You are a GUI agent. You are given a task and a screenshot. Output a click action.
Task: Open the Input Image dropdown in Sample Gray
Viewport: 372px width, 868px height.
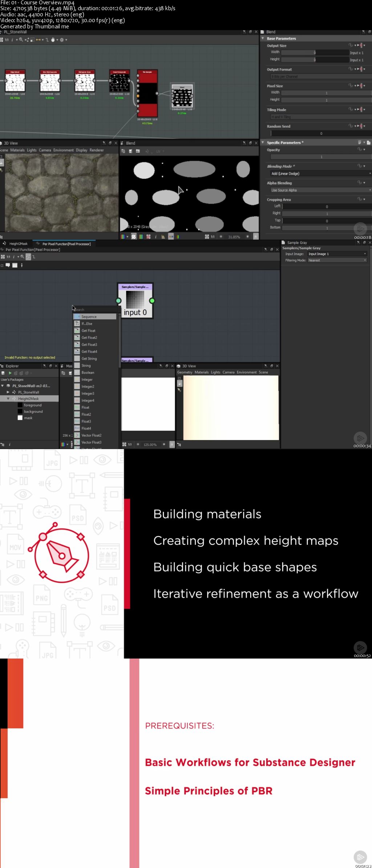tap(337, 254)
